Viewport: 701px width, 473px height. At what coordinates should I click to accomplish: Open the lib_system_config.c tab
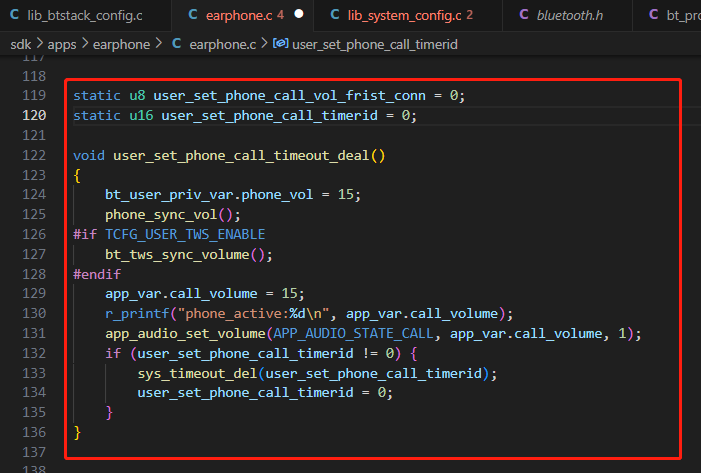[408, 15]
